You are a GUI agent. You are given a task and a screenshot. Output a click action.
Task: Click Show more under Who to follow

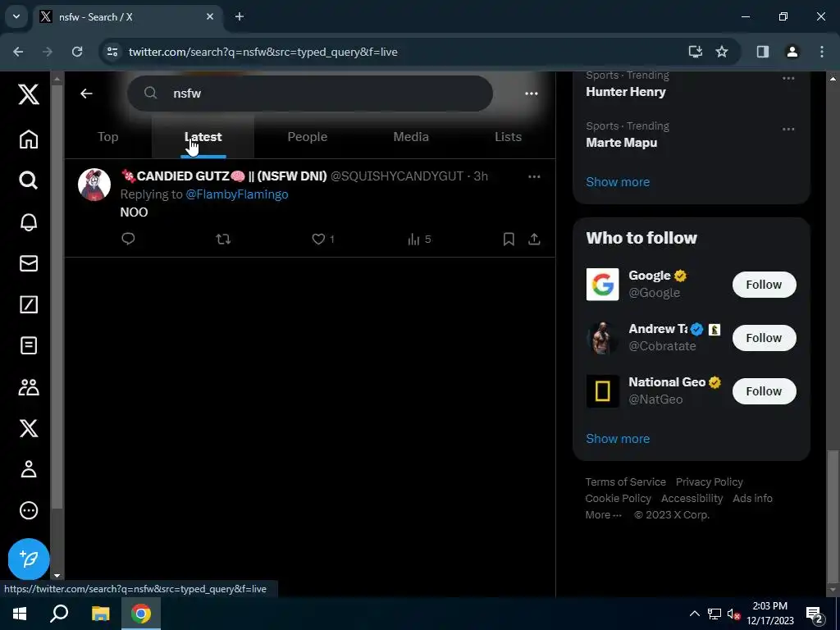pos(618,438)
